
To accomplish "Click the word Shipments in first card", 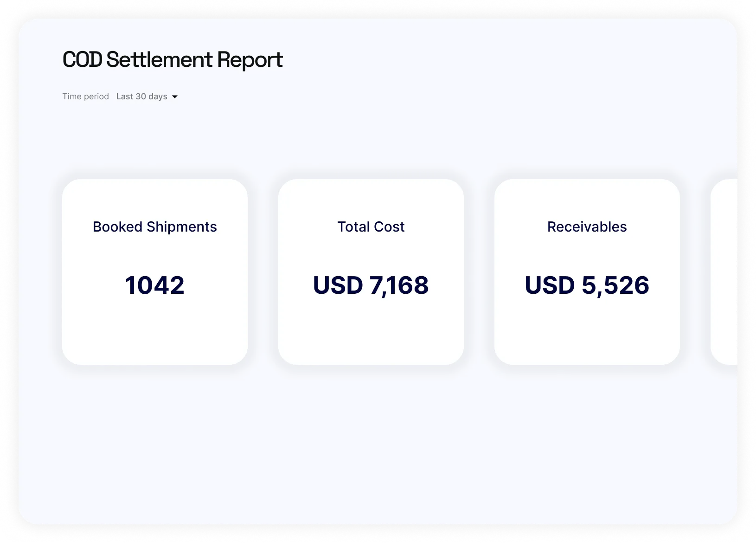I will tap(181, 226).
